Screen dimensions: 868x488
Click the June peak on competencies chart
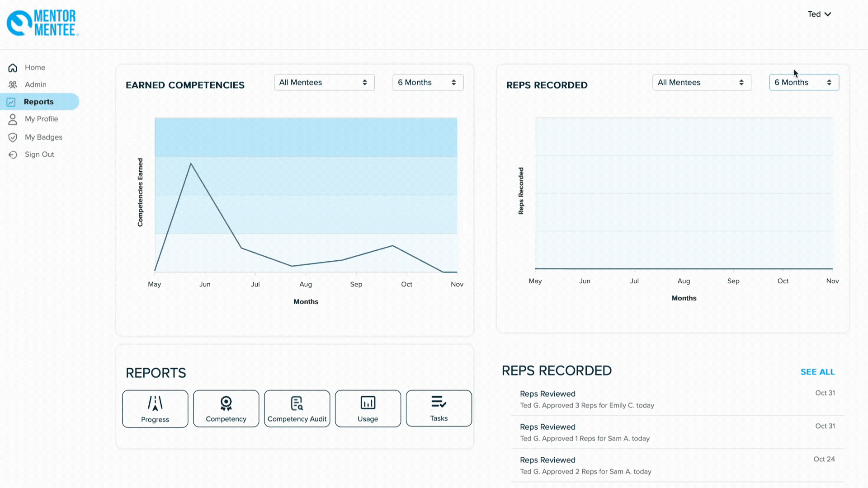191,164
